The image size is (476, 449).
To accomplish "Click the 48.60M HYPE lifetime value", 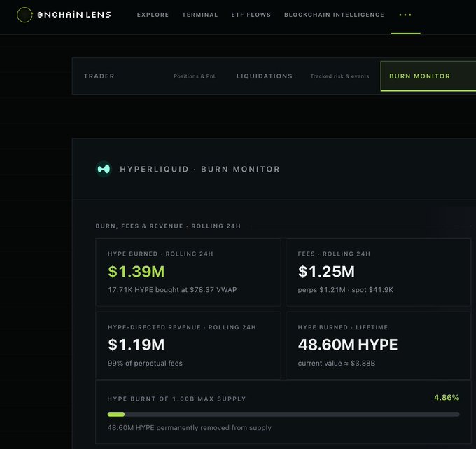I will (348, 345).
